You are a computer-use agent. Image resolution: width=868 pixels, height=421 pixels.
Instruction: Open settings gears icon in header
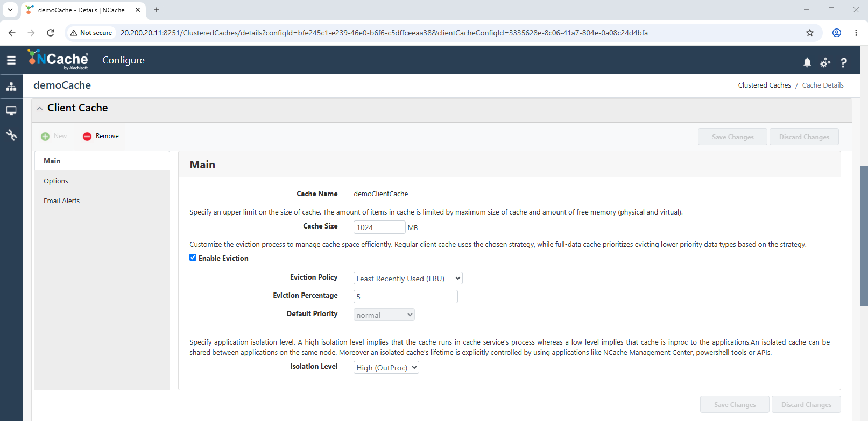pos(825,62)
